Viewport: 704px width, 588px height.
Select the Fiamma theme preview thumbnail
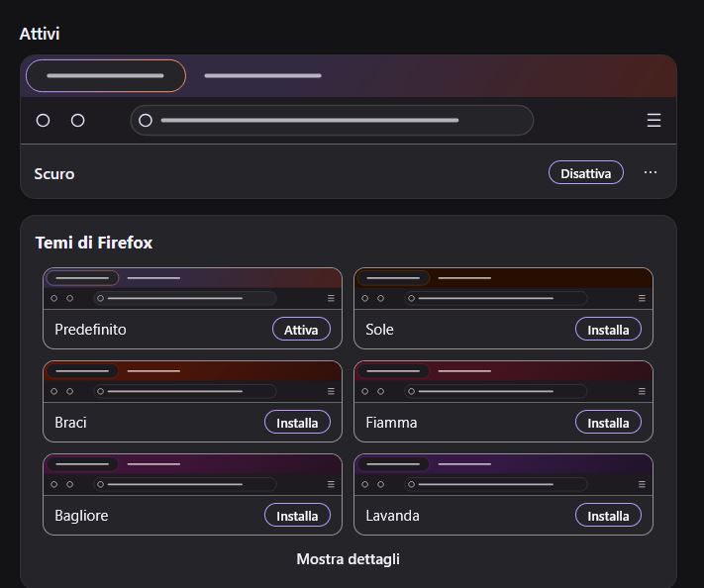[x=503, y=381]
